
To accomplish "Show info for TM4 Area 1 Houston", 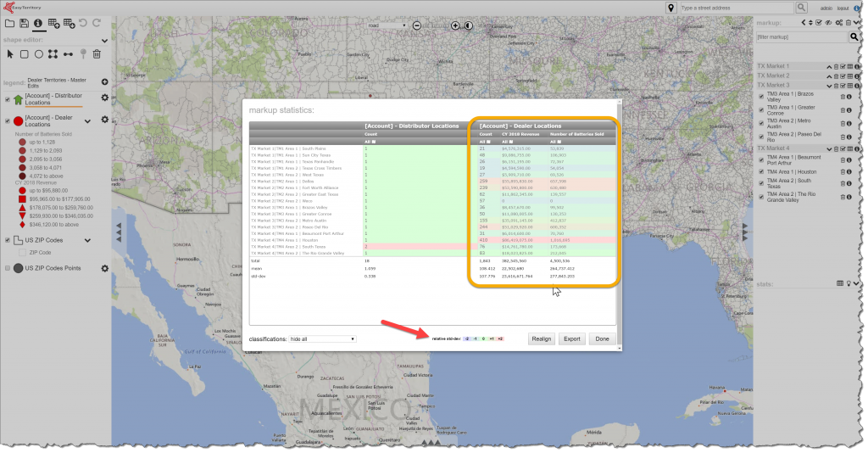I will 849,171.
